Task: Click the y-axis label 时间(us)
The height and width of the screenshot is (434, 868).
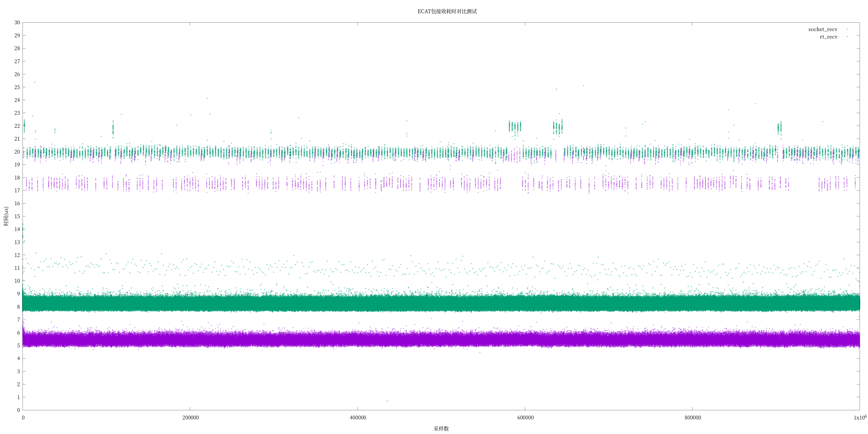Action: (6, 216)
